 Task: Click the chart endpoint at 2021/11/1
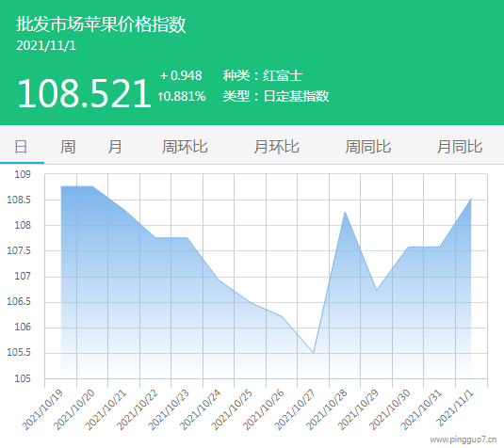click(x=471, y=199)
